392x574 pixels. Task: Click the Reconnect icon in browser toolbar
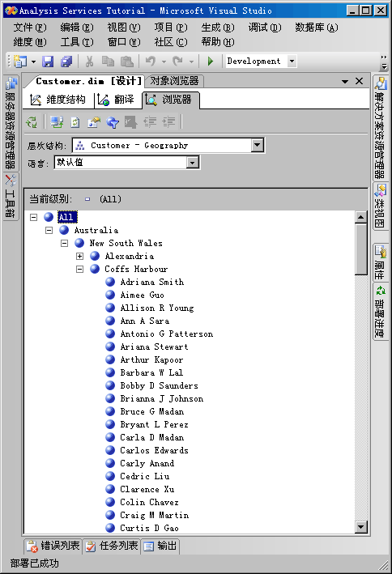tap(57, 122)
